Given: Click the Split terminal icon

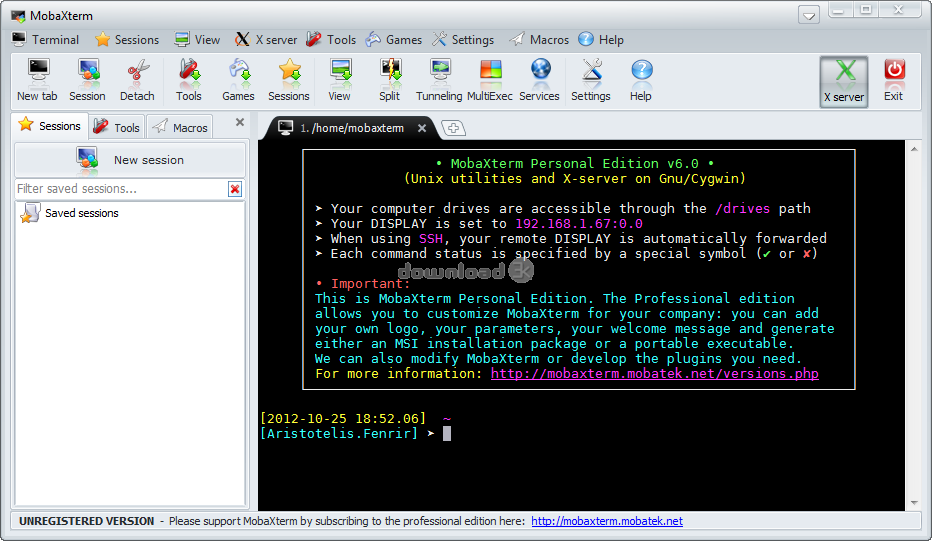Looking at the screenshot, I should point(390,80).
